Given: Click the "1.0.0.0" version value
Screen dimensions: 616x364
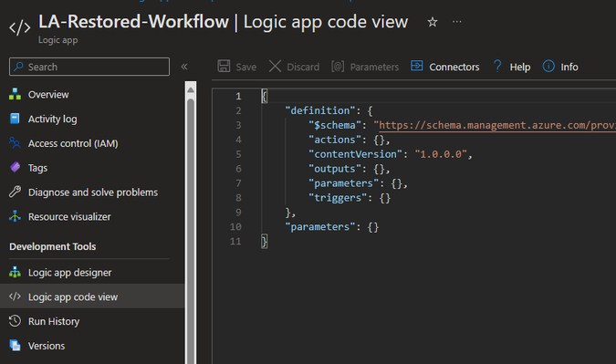Looking at the screenshot, I should tap(441, 154).
